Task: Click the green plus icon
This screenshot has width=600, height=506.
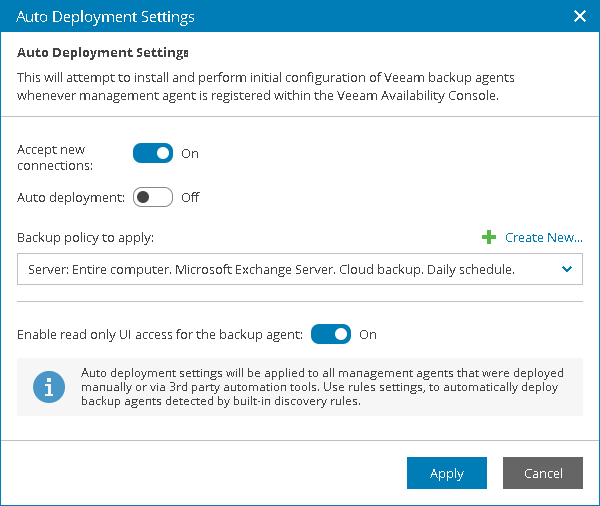Action: (489, 237)
